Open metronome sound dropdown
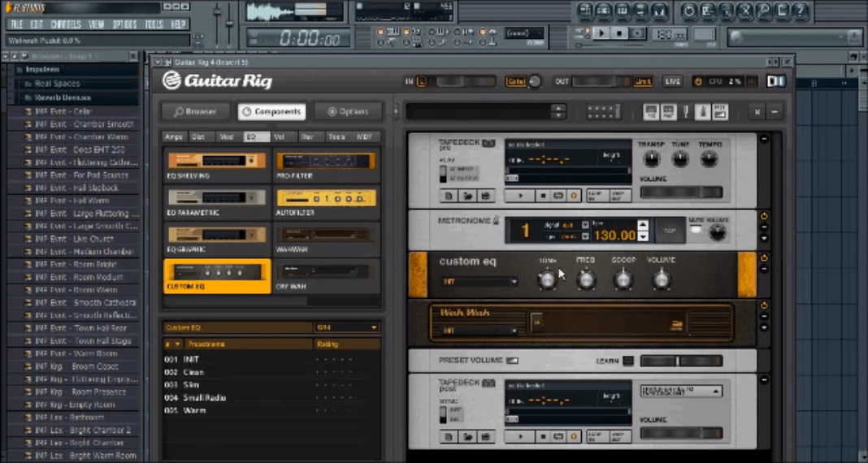868x463 pixels. pyautogui.click(x=585, y=236)
